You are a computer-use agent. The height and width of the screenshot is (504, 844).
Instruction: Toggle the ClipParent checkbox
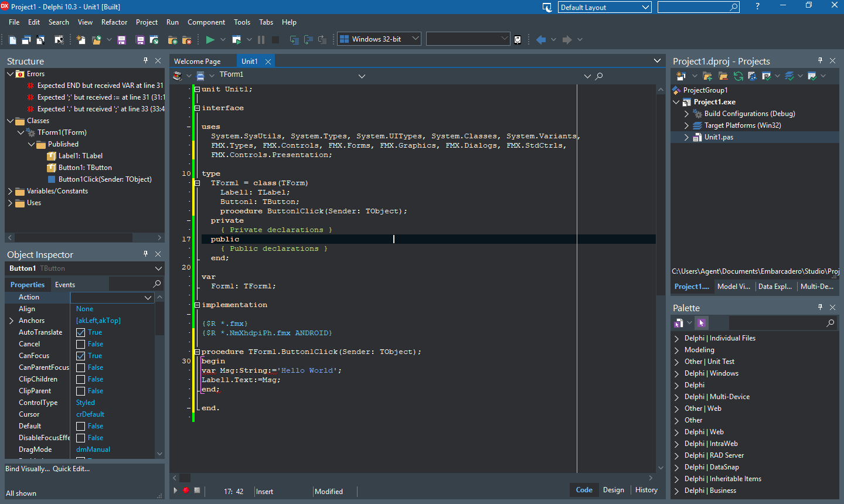(81, 391)
